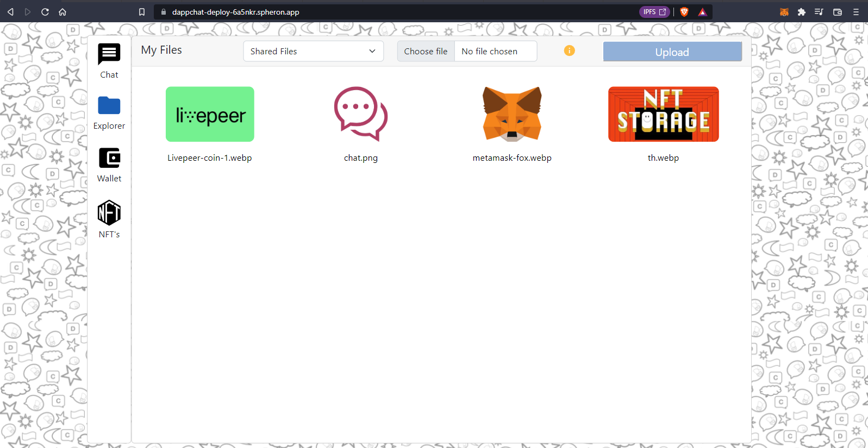Open the NFT Storage th.webp thumbnail

664,114
